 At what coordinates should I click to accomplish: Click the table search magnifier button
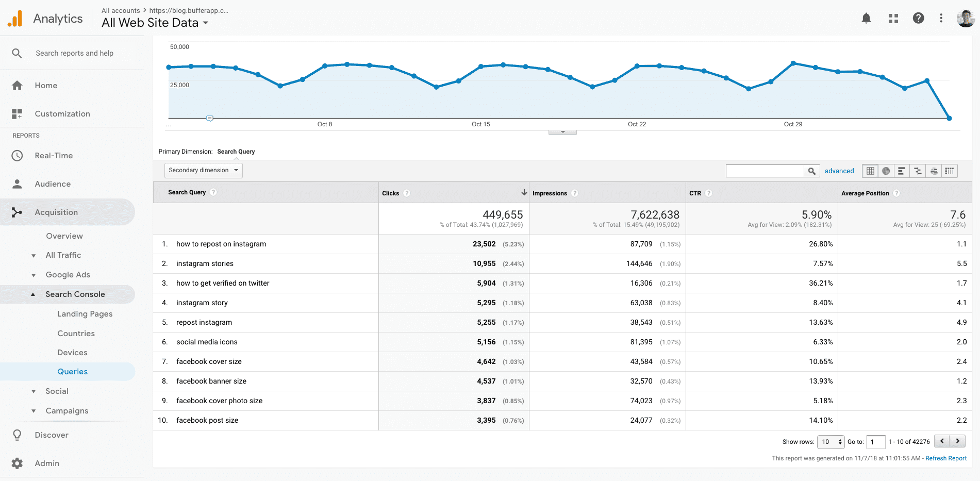point(811,171)
